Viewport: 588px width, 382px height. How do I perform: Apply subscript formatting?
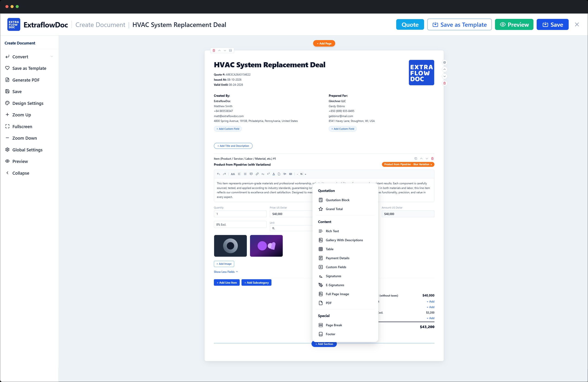tap(263, 174)
